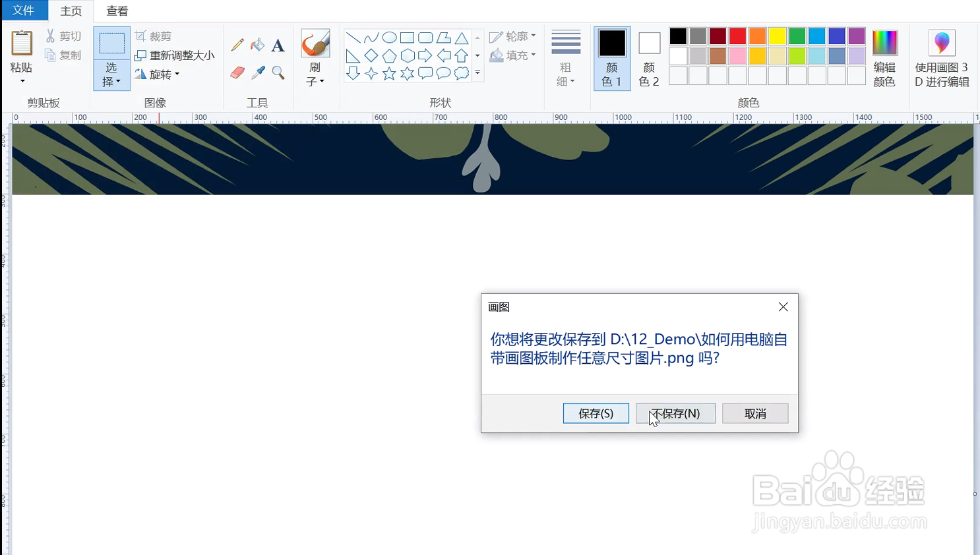Click Resize (重新调整大小)
Screen dimensions: 980x555
(x=175, y=55)
